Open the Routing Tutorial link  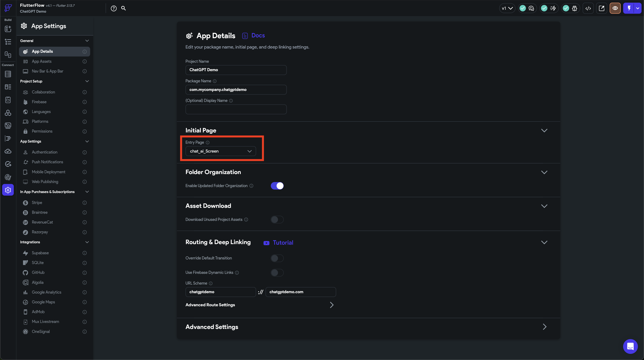[283, 243]
